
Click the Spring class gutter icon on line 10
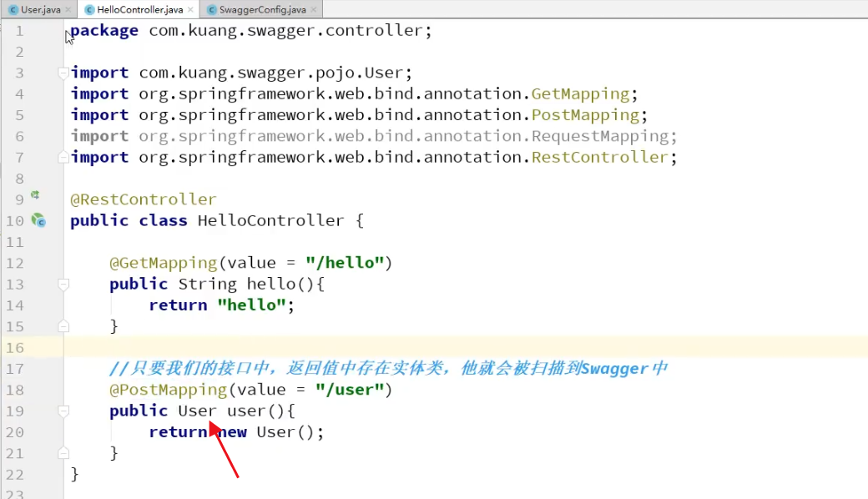click(38, 220)
